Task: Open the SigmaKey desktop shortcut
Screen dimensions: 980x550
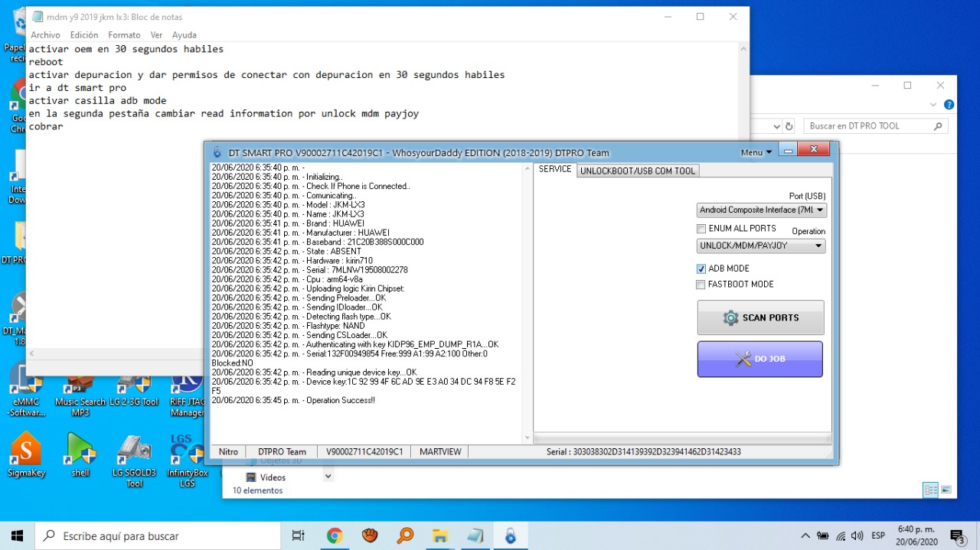Action: [x=26, y=454]
